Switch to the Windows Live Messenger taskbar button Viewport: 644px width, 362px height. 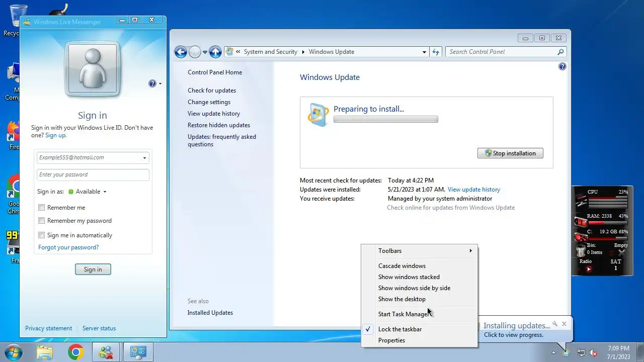(106, 352)
